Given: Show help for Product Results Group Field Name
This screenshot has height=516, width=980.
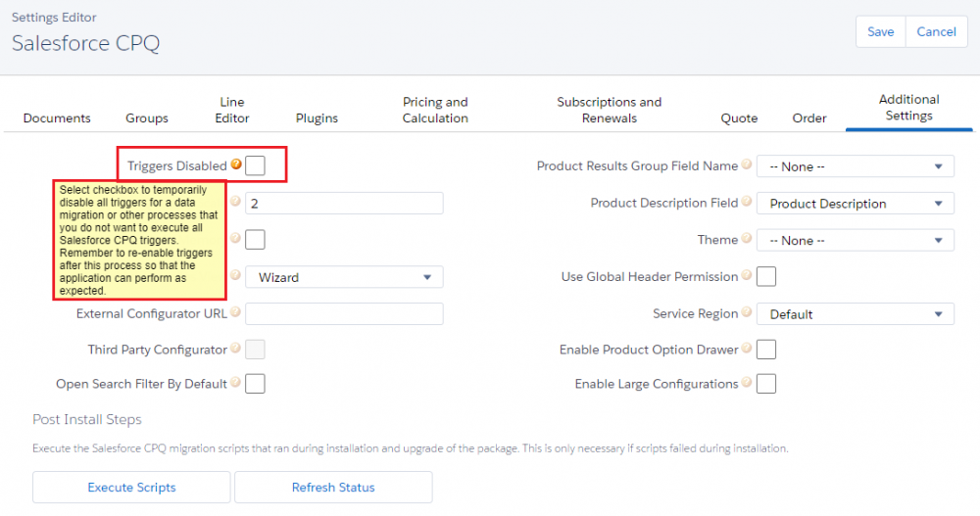Looking at the screenshot, I should point(747,164).
